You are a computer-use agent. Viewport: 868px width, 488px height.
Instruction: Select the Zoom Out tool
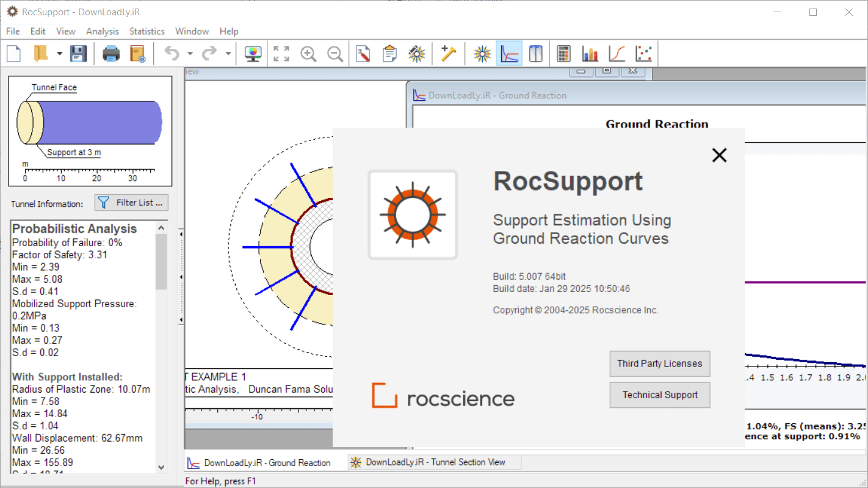pyautogui.click(x=335, y=54)
